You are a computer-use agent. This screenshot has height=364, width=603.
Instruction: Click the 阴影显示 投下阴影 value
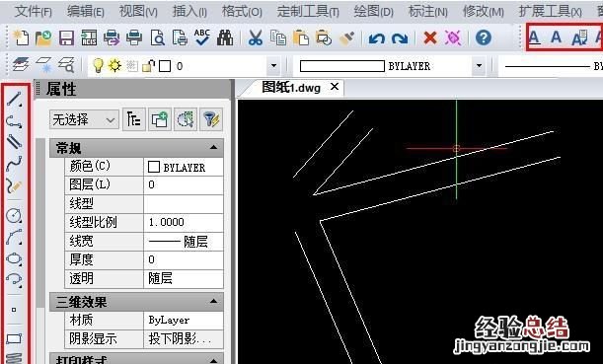tap(184, 338)
